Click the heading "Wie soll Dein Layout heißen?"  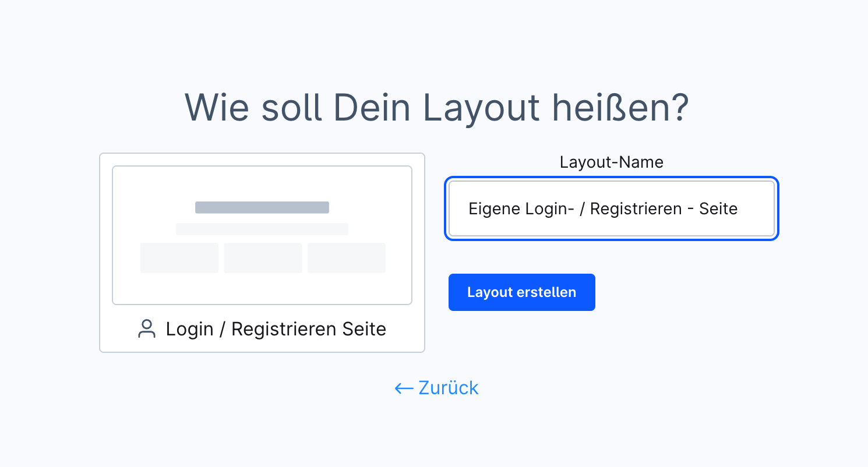coord(436,107)
